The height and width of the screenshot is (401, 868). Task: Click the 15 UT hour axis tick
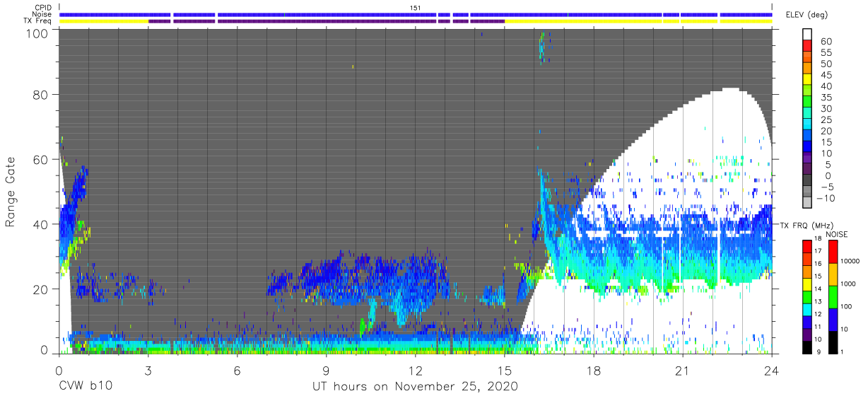[x=505, y=371]
